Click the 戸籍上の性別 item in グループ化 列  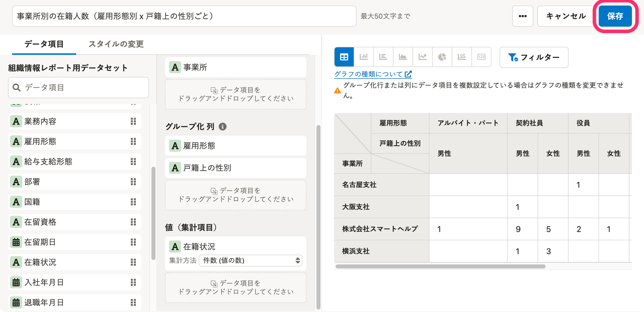click(x=236, y=168)
